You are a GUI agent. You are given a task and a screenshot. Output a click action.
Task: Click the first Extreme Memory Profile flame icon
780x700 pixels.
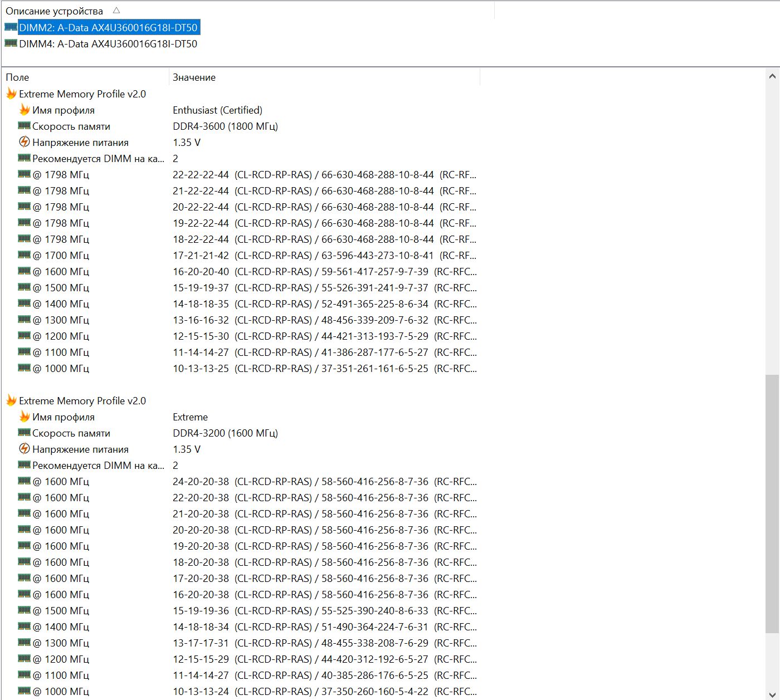coord(11,94)
